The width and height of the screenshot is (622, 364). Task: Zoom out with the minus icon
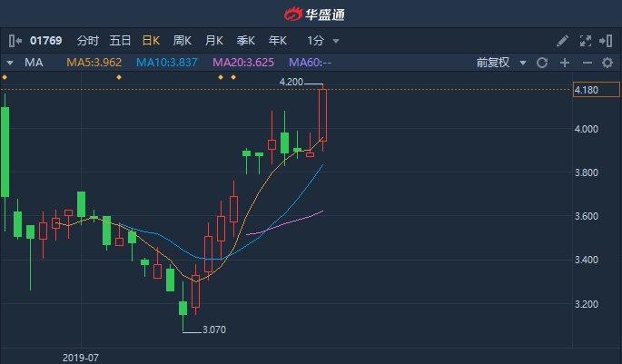[x=586, y=63]
